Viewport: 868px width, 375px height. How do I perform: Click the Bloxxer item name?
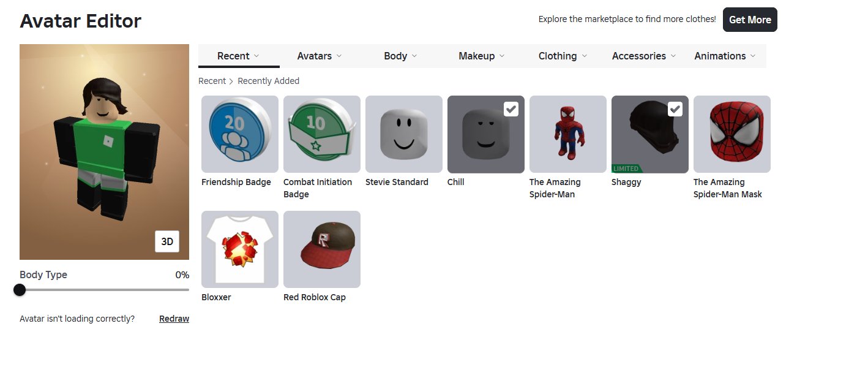click(216, 297)
